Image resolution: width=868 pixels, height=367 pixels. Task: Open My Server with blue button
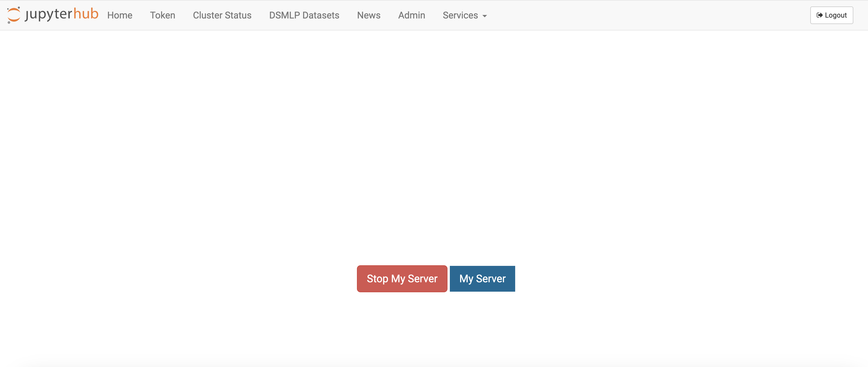(482, 279)
